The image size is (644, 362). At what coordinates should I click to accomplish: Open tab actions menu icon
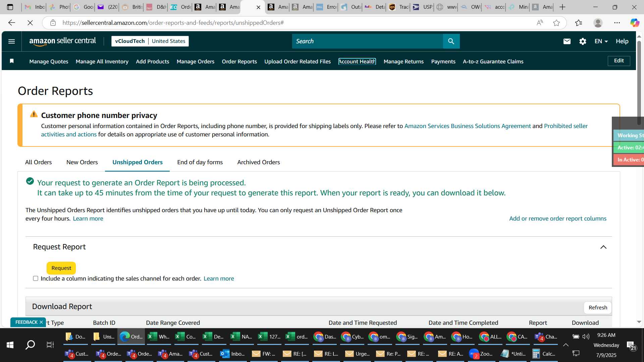(x=10, y=7)
